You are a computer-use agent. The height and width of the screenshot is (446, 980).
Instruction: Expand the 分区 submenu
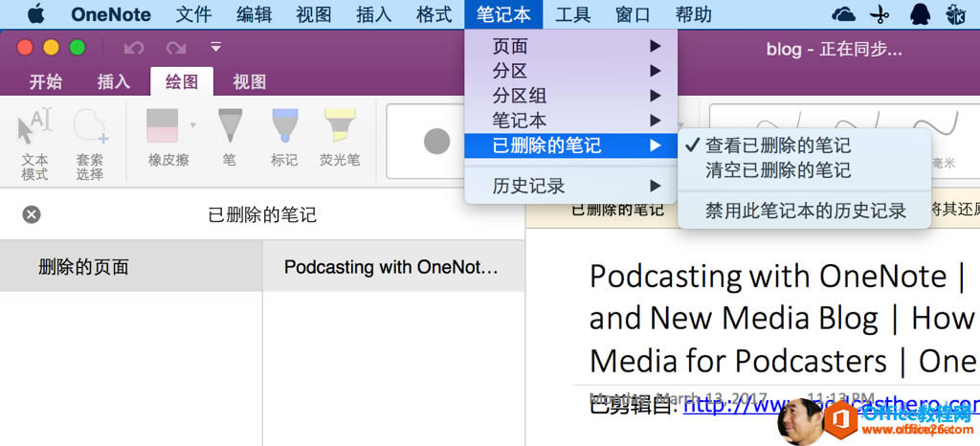(x=571, y=71)
